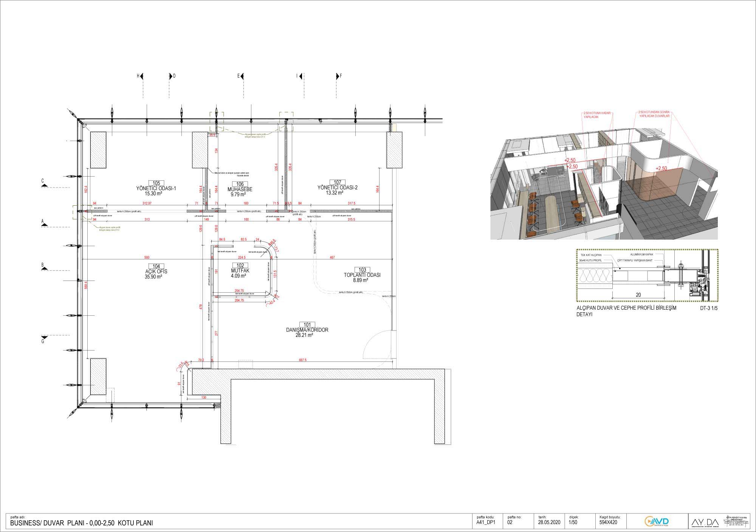Click section marker B triangle
Image resolution: width=756 pixels, height=532 pixels.
coord(44,268)
